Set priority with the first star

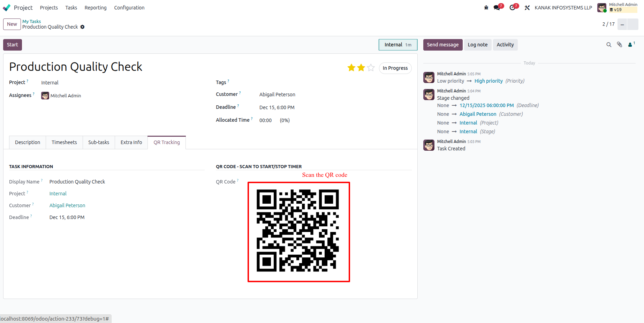[351, 68]
